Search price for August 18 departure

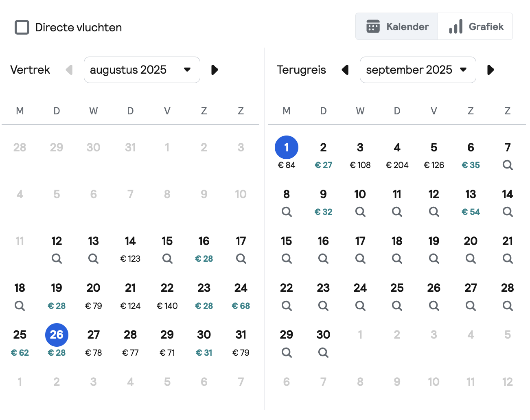[x=20, y=305]
